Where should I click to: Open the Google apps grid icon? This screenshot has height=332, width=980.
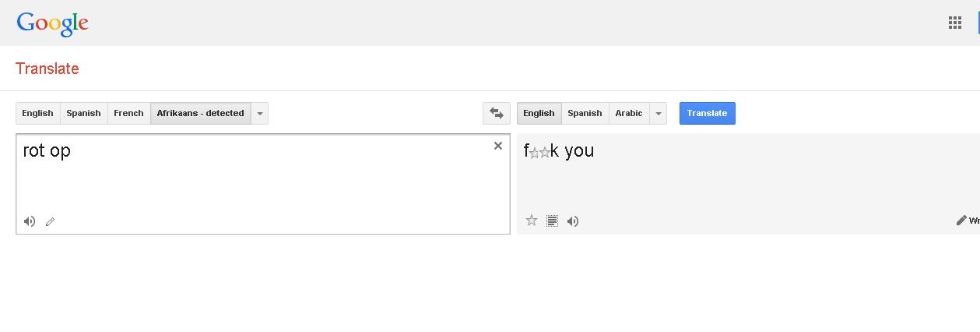[x=955, y=23]
